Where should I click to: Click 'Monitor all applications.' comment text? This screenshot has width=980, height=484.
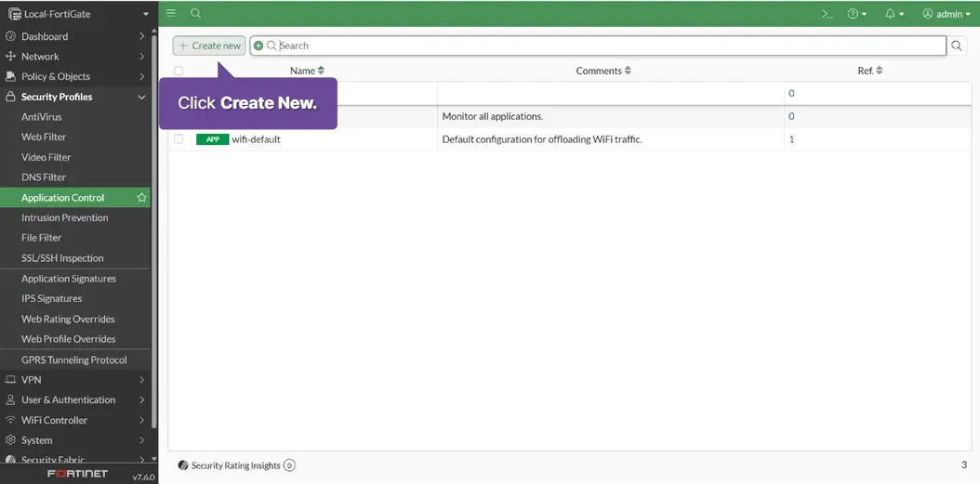tap(493, 116)
